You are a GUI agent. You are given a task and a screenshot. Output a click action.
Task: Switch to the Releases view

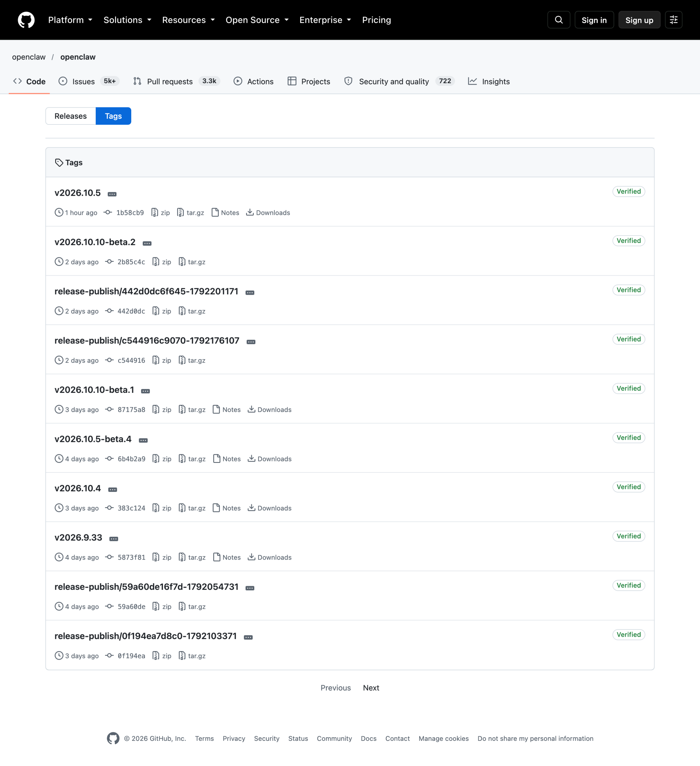click(x=71, y=116)
